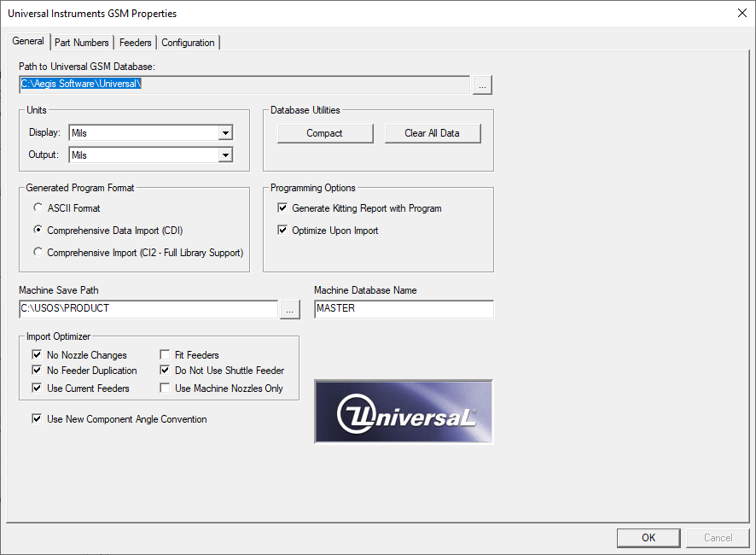Disable Generate Kitting Report with Program
This screenshot has width=756, height=555.
281,207
